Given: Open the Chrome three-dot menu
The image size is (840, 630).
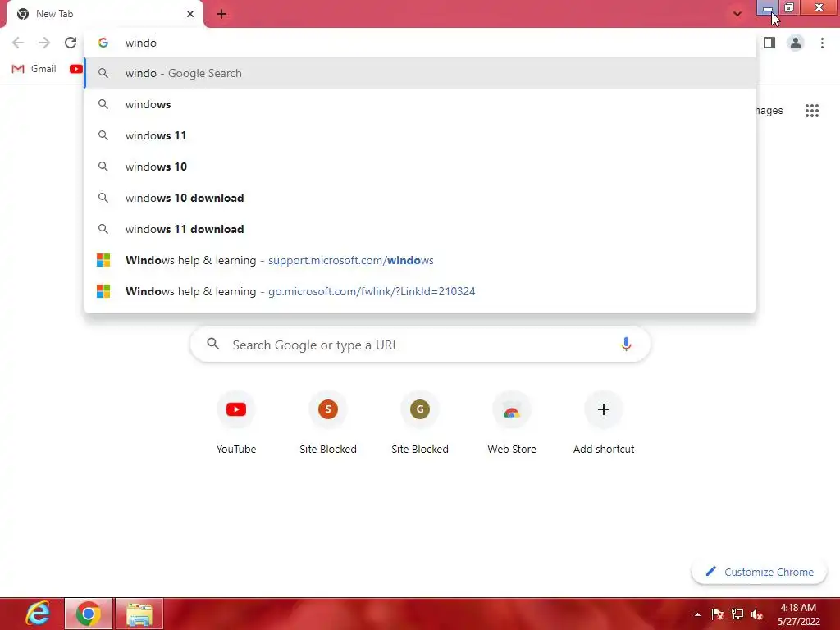Looking at the screenshot, I should click(822, 43).
